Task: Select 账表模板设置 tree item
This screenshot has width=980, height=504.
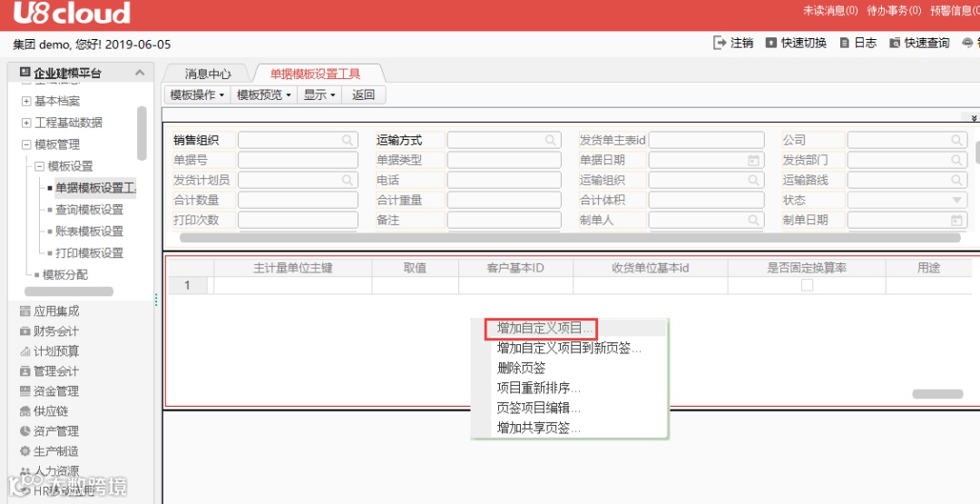Action: click(89, 232)
